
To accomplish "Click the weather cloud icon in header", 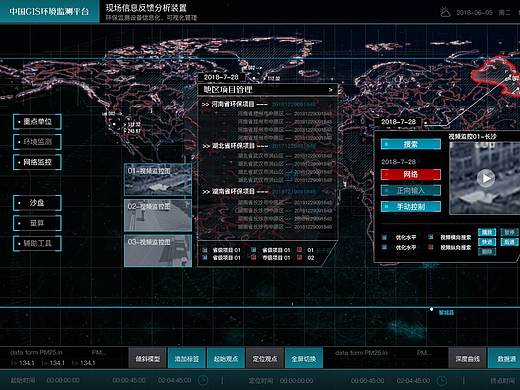I will click(445, 12).
